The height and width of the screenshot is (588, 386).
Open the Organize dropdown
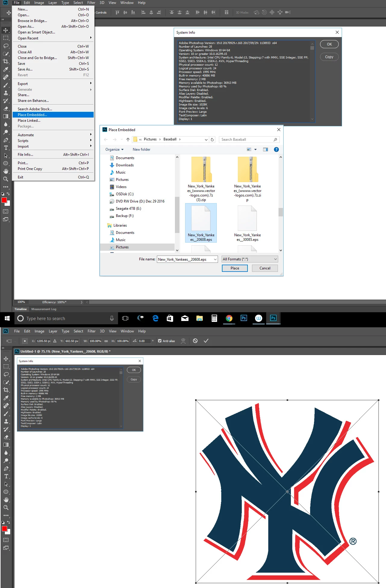pos(114,149)
